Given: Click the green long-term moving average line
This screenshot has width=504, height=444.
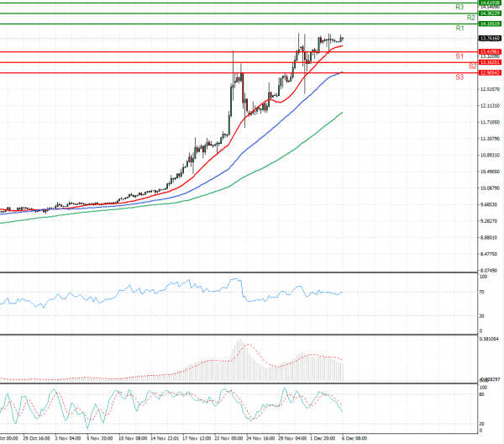Looking at the screenshot, I should (252, 171).
